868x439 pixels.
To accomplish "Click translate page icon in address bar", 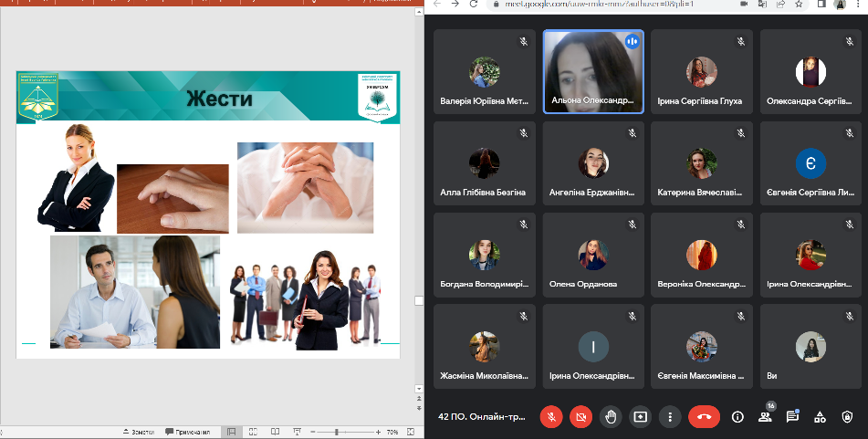I will point(762,4).
